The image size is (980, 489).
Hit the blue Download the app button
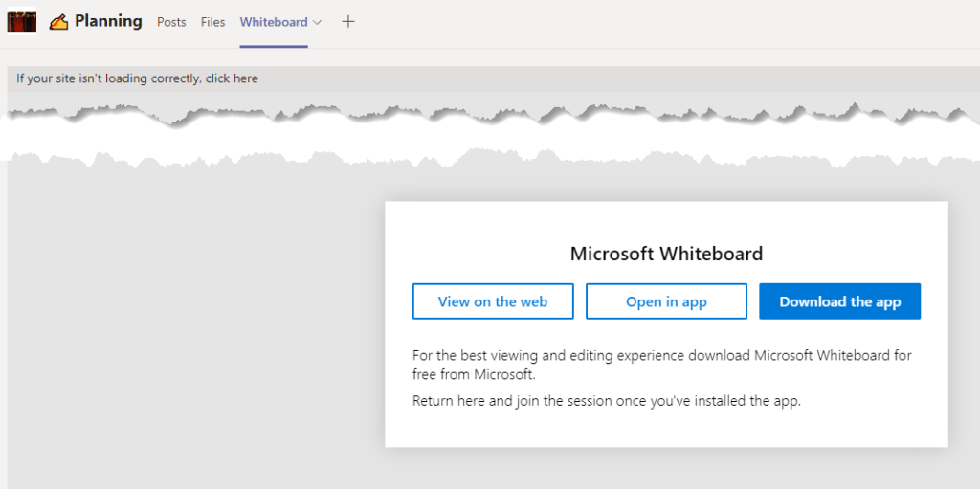pyautogui.click(x=839, y=301)
